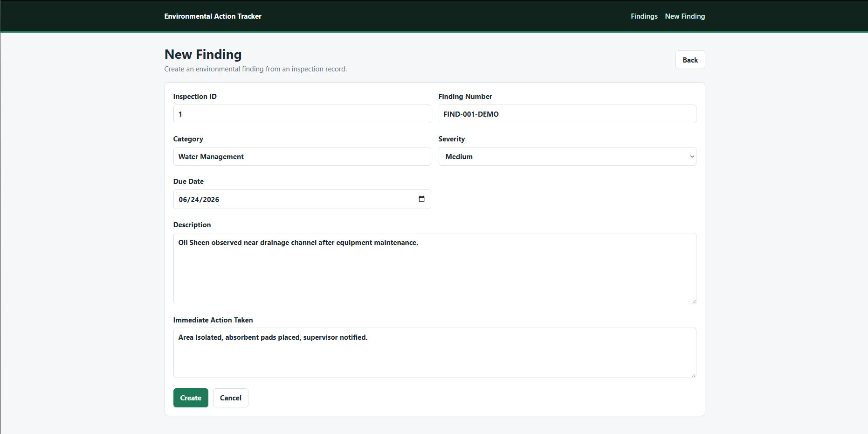
Task: Click the Inspection ID label
Action: tap(195, 97)
